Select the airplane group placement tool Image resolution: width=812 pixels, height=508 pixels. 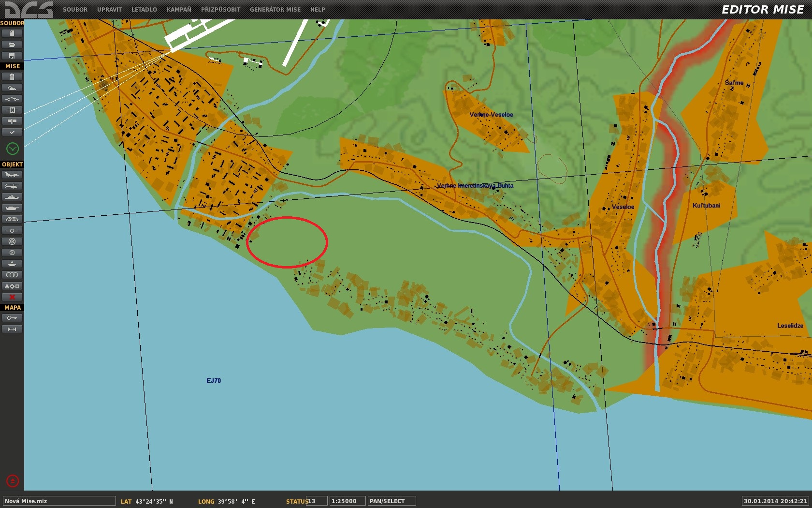(x=12, y=175)
